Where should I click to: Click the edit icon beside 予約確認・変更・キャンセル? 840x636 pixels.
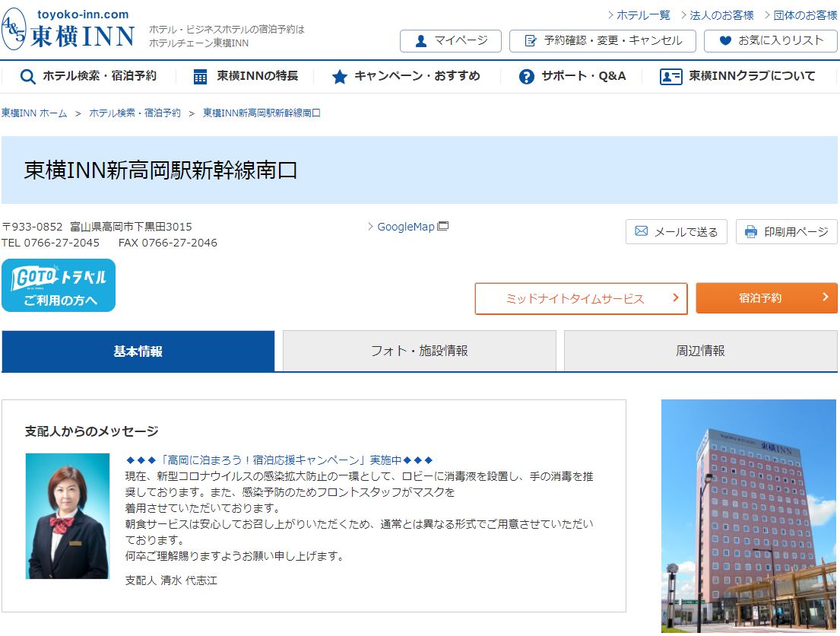[x=531, y=41]
